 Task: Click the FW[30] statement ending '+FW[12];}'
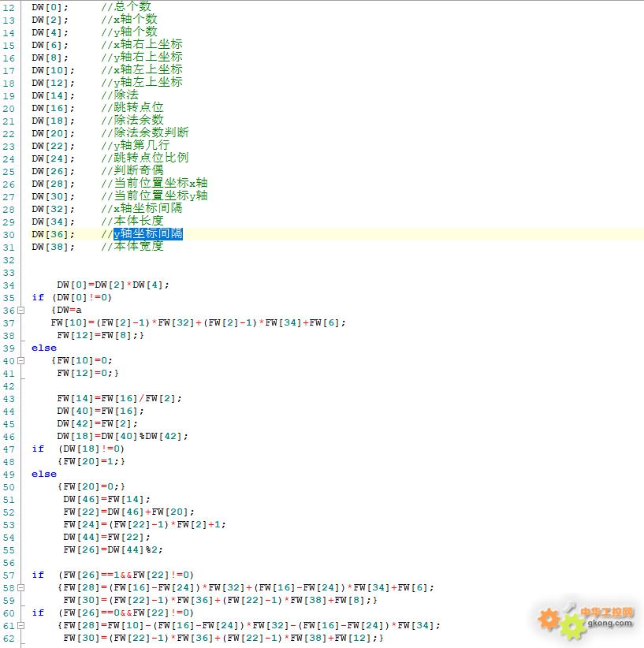click(224, 638)
